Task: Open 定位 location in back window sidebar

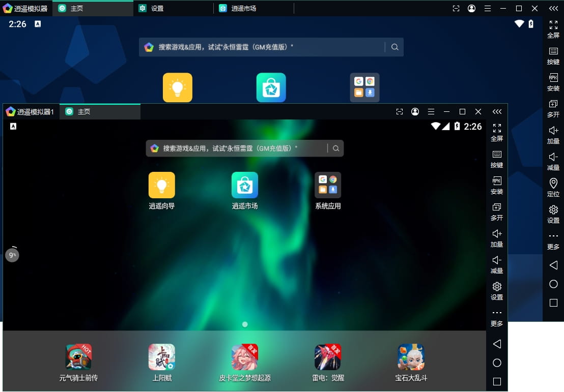Action: coord(553,188)
